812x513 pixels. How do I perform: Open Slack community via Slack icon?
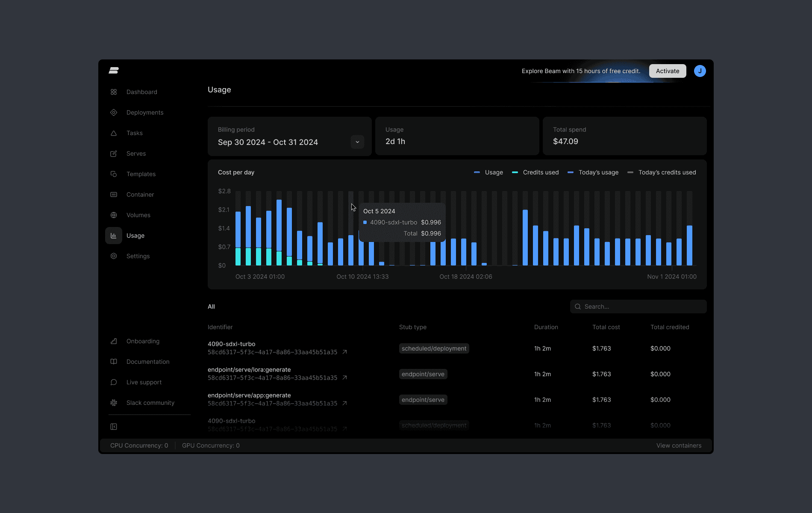pyautogui.click(x=114, y=403)
